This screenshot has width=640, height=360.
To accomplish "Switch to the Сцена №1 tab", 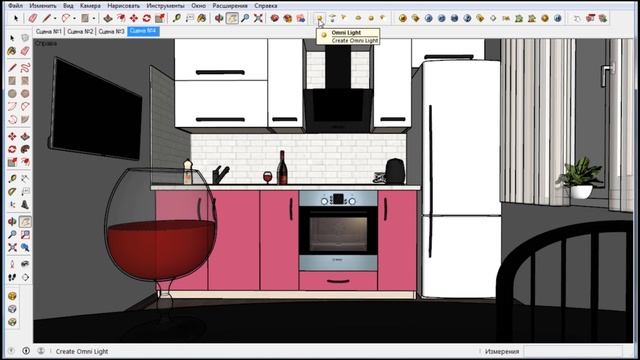I will coord(49,31).
